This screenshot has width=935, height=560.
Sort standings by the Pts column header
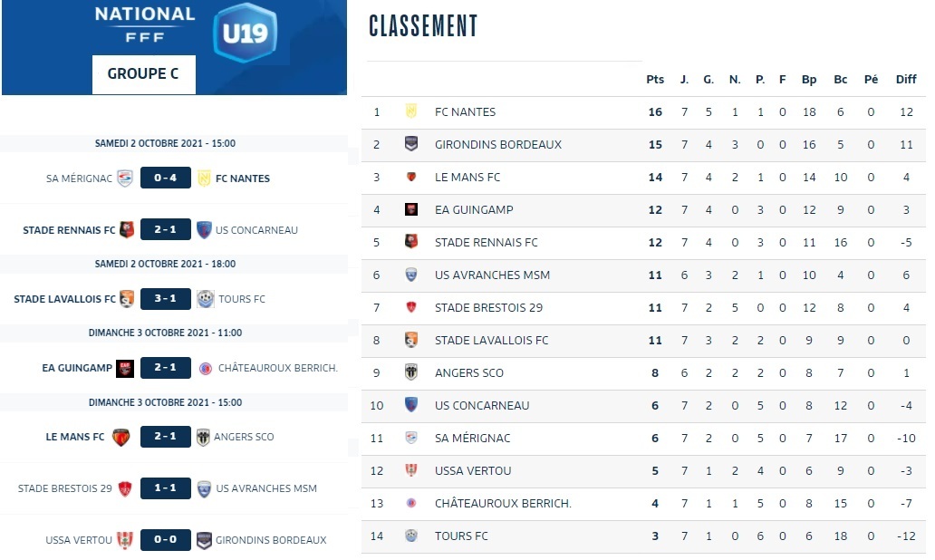tap(655, 80)
